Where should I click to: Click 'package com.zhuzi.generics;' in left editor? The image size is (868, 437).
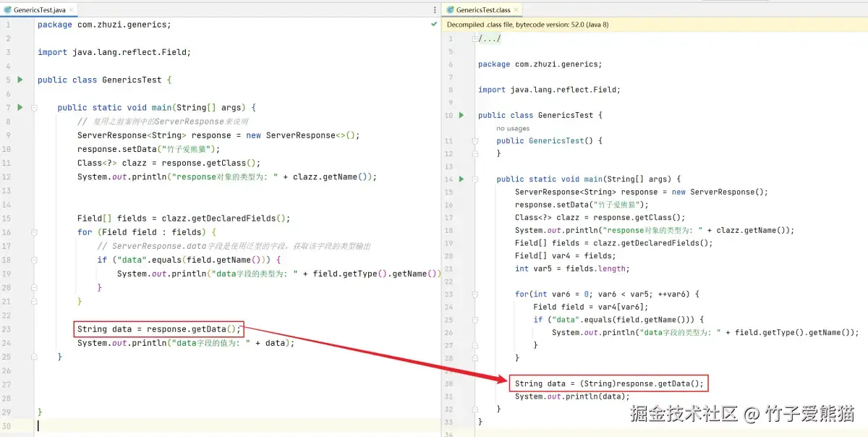[x=104, y=25]
